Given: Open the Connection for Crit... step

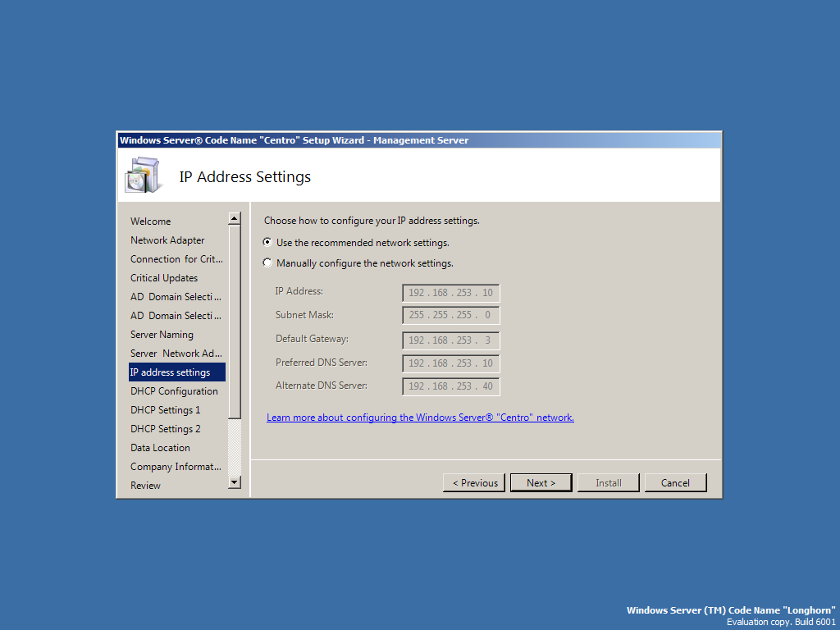Looking at the screenshot, I should (176, 258).
